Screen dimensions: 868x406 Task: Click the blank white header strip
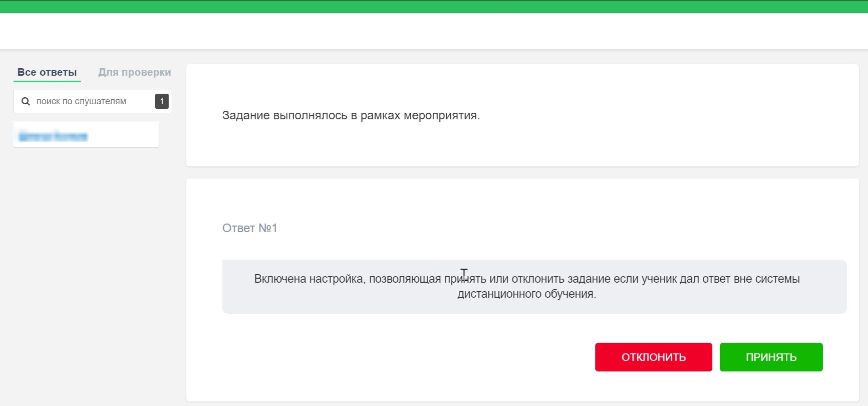click(434, 31)
